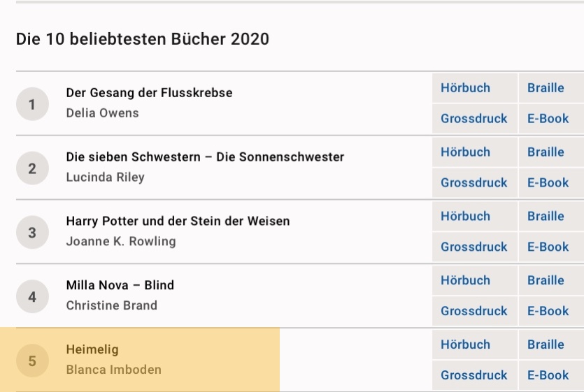
Task: Open Hörbuch for Milla Nova – Blind
Action: [474, 280]
